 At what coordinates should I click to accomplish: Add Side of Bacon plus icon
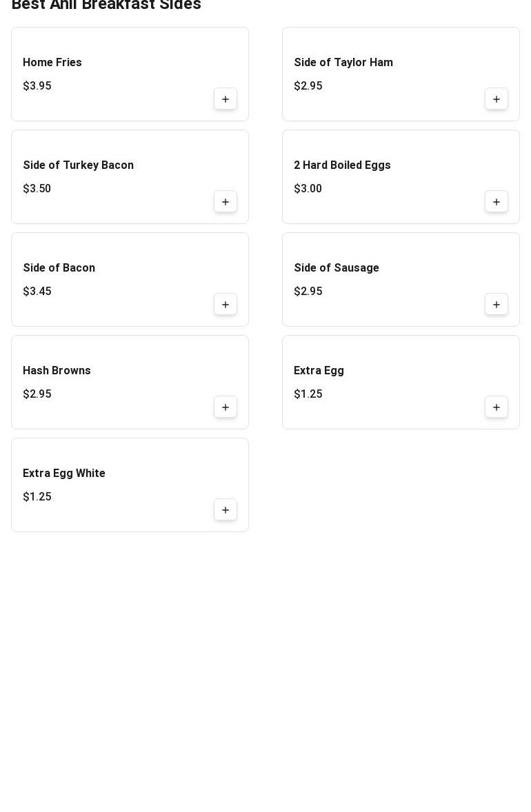[226, 305]
